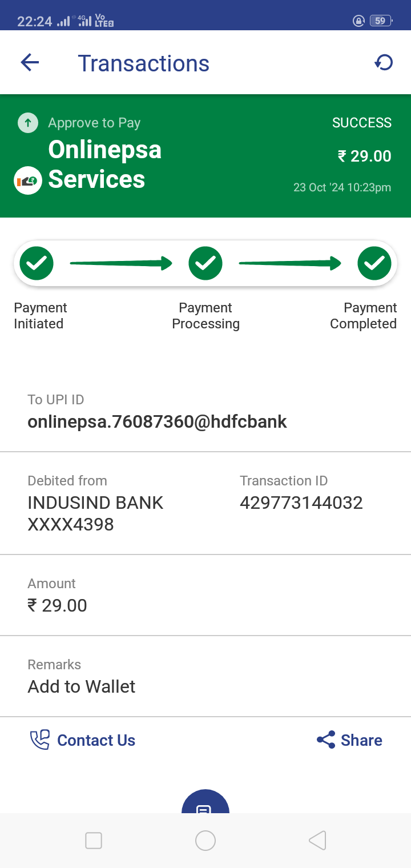Tap the Transactions page title

coord(144,63)
